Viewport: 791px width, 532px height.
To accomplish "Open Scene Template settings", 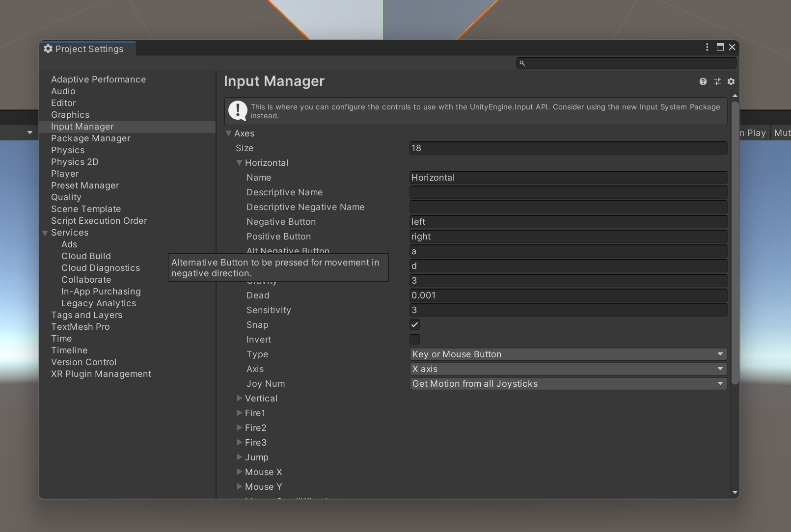I will pyautogui.click(x=86, y=209).
